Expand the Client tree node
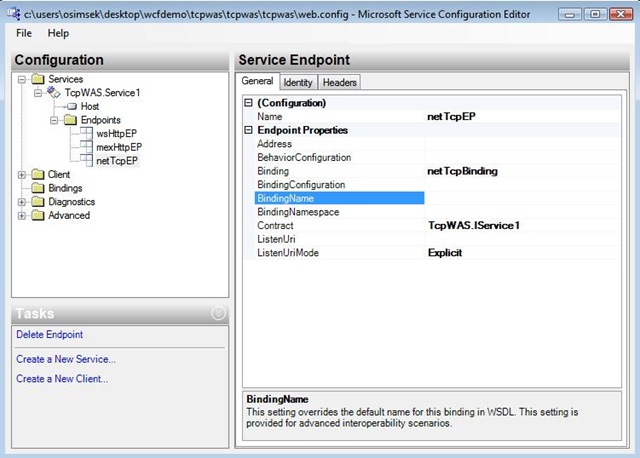The width and height of the screenshot is (640, 458). 22,175
